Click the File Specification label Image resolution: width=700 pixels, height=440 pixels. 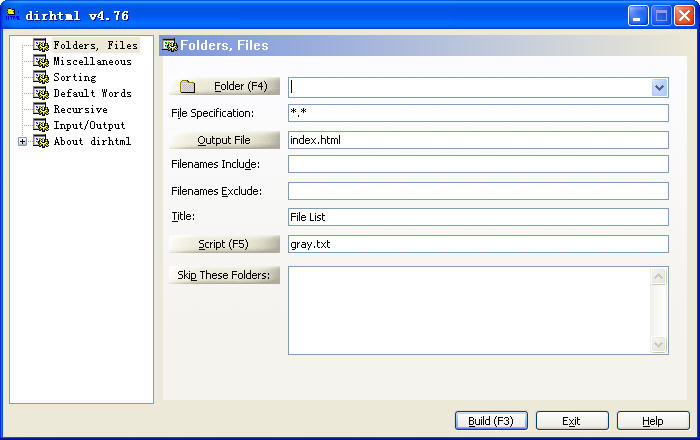(x=212, y=113)
